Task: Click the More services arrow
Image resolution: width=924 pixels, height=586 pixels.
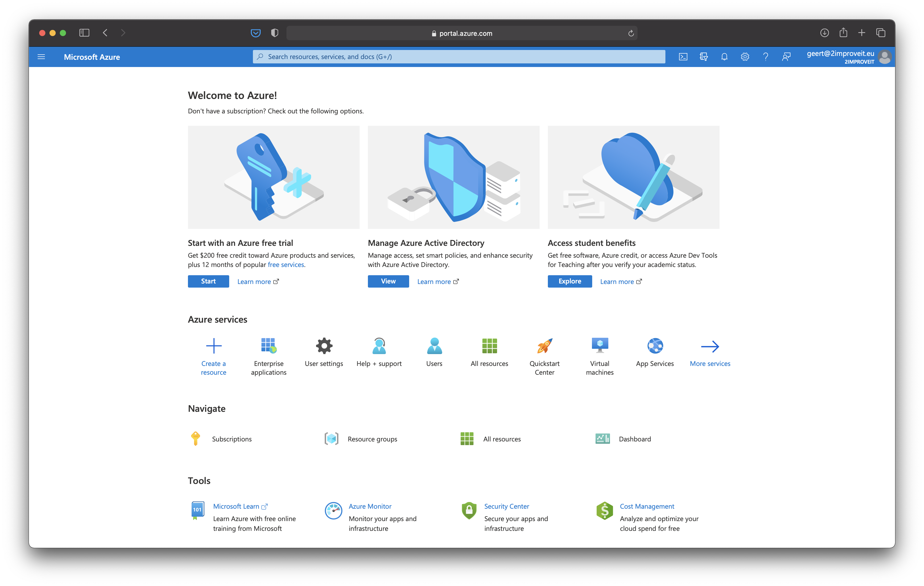Action: [x=710, y=346]
